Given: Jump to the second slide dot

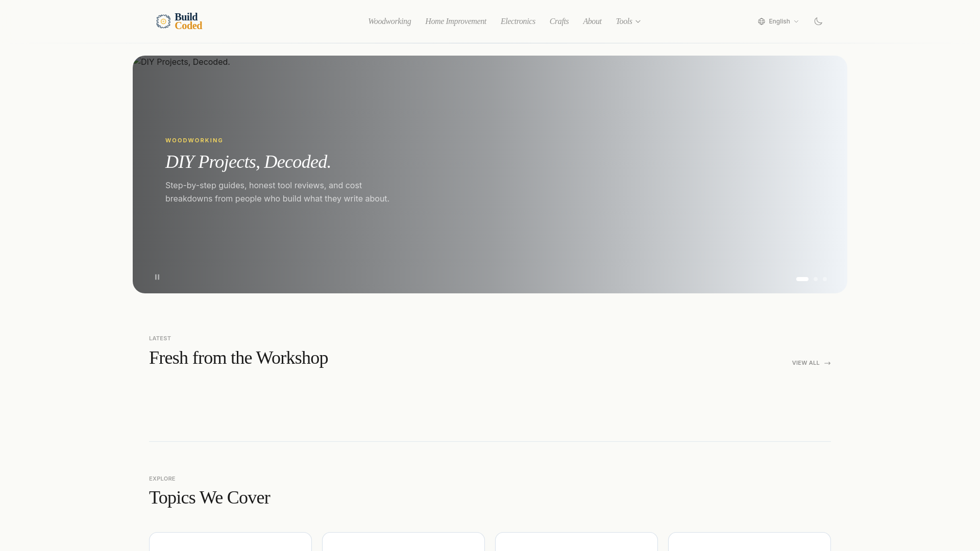Looking at the screenshot, I should [x=816, y=279].
